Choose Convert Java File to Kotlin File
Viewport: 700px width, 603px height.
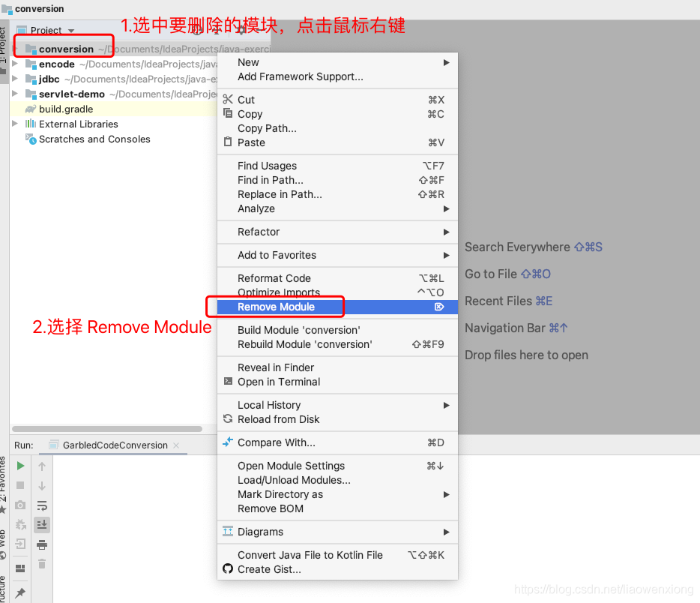point(337,555)
